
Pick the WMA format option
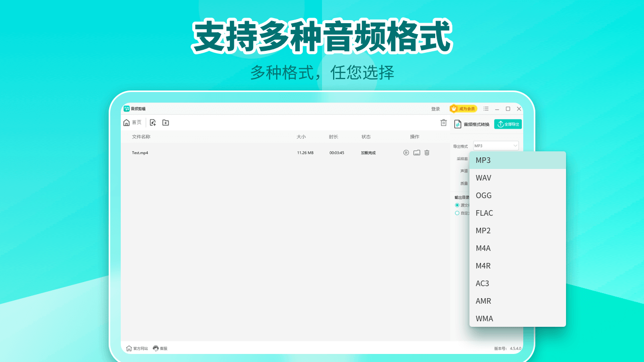click(x=517, y=319)
